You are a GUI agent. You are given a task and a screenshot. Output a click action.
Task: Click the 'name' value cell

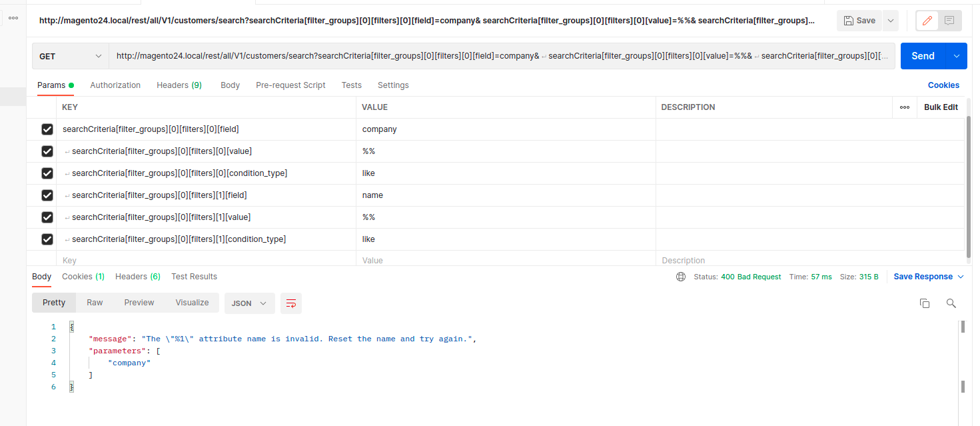tap(506, 195)
